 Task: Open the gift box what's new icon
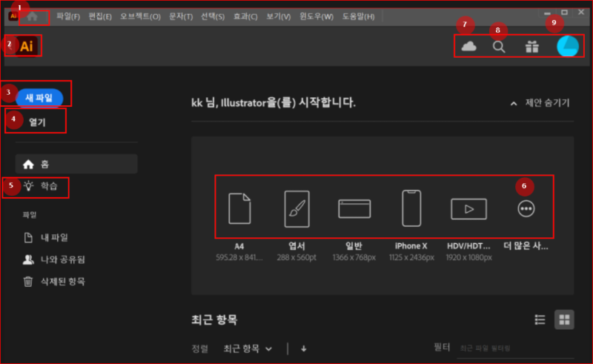tap(531, 47)
